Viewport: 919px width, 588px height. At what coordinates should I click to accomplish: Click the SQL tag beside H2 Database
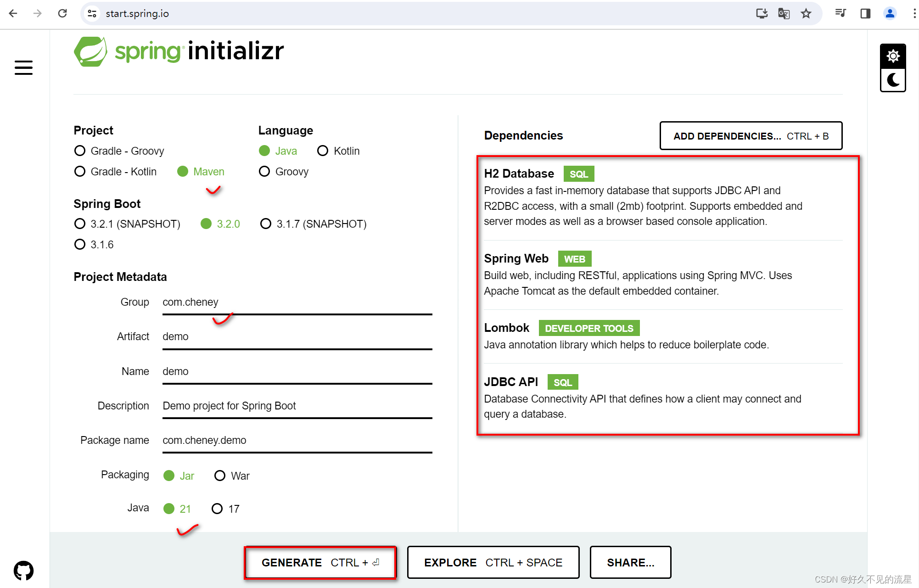tap(579, 174)
